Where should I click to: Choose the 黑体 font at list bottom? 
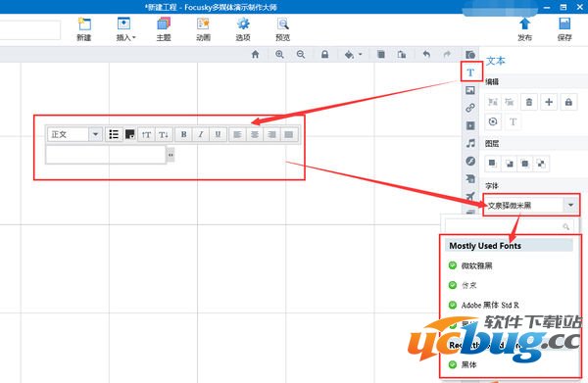pyautogui.click(x=468, y=364)
